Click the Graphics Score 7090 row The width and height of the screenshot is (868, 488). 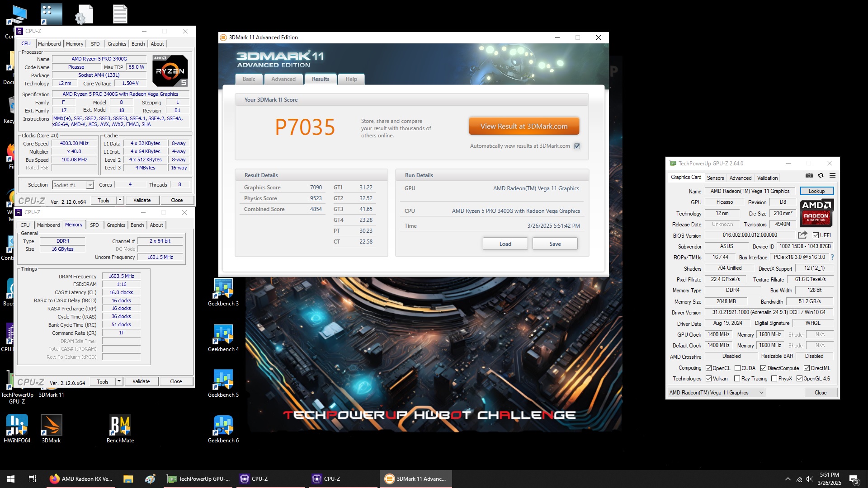pyautogui.click(x=283, y=188)
